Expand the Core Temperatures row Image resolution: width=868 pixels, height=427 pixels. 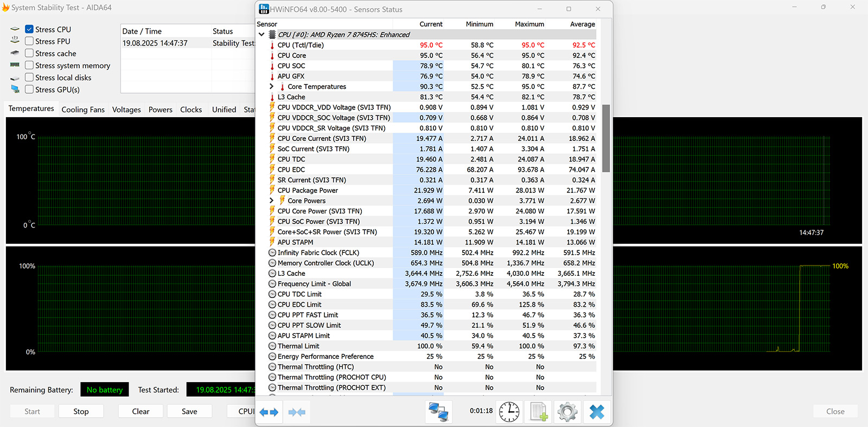pyautogui.click(x=272, y=87)
